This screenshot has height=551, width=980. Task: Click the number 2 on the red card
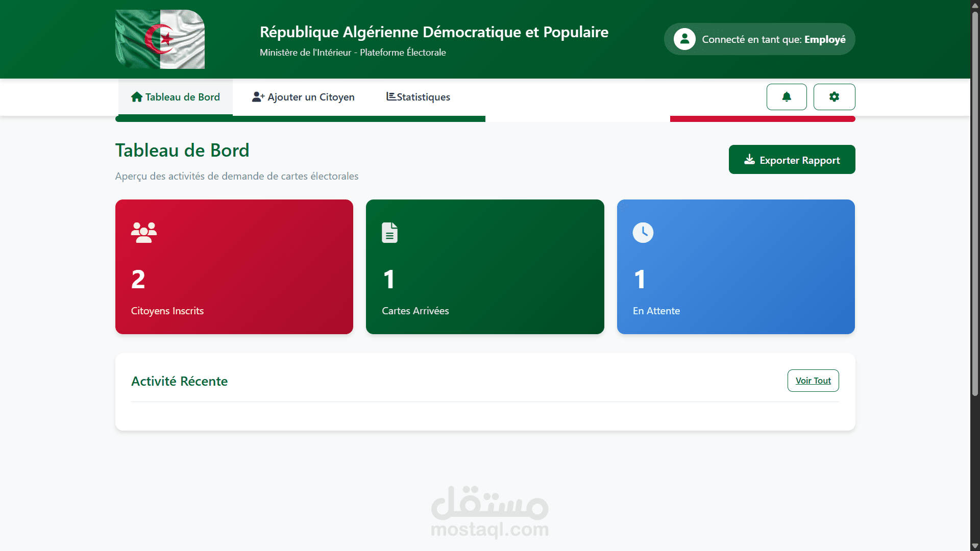pyautogui.click(x=138, y=280)
